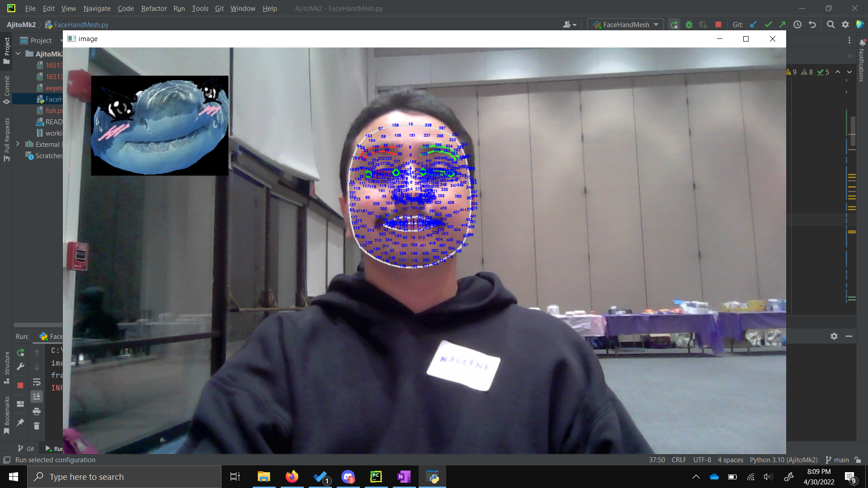Click the main branch widget in status bar
Screen dimensions: 868x488
837,460
